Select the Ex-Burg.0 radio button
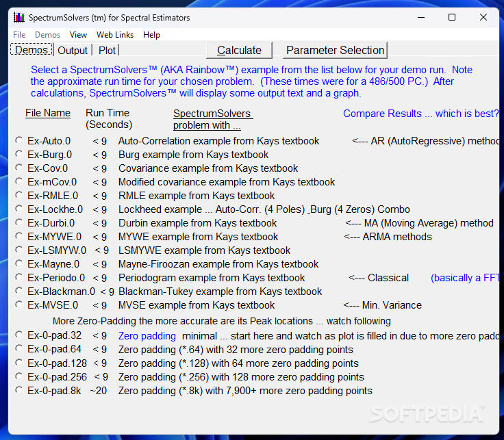The width and height of the screenshot is (504, 440). click(19, 154)
